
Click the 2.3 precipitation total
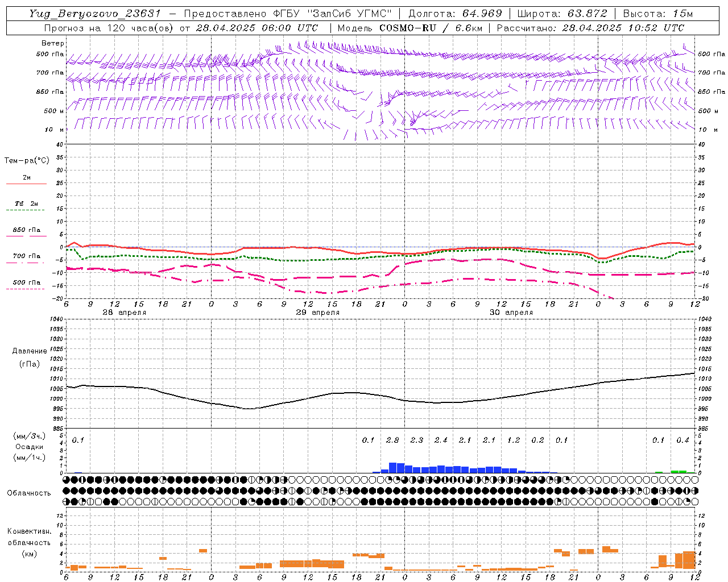click(x=417, y=440)
